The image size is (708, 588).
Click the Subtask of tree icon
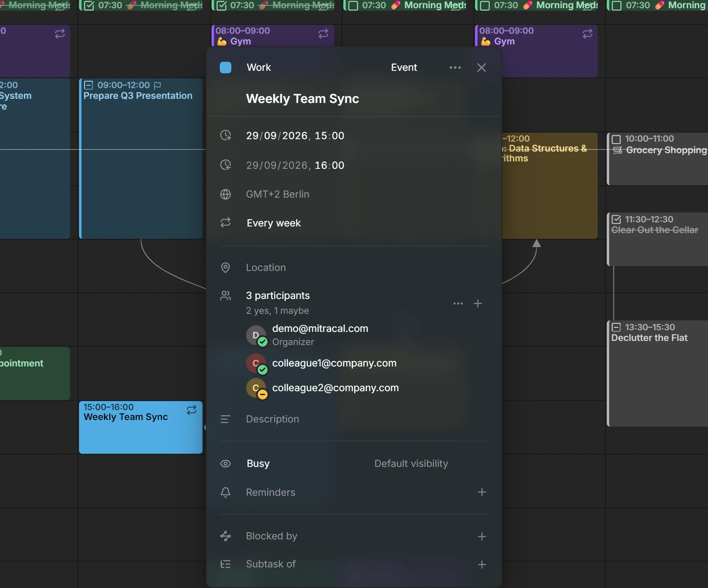tap(226, 564)
